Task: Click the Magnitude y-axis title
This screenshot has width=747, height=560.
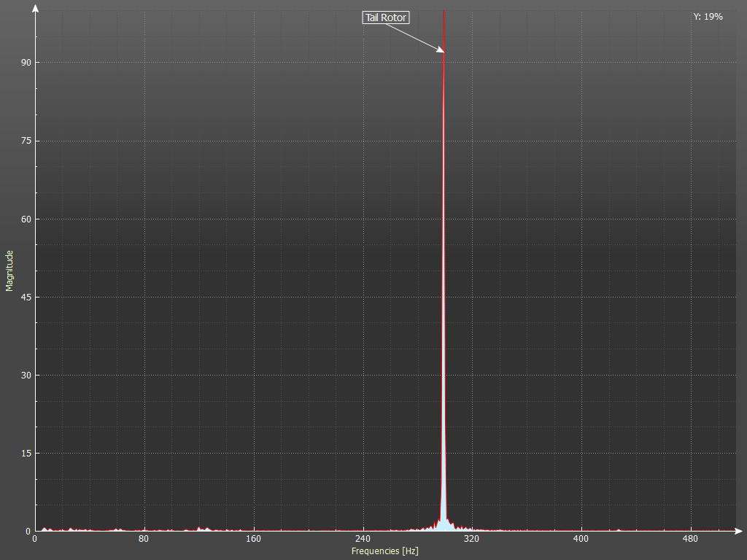Action: (9, 271)
